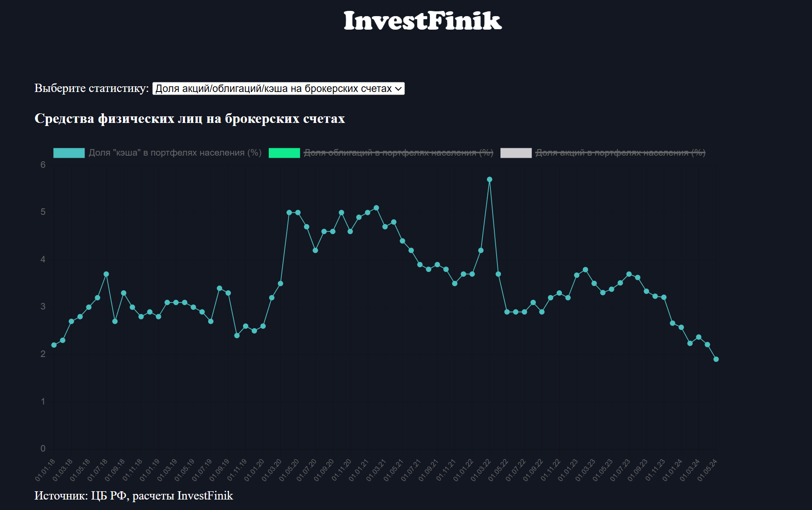Click the last data point on the line
Screen dimensions: 812x510
(716, 359)
